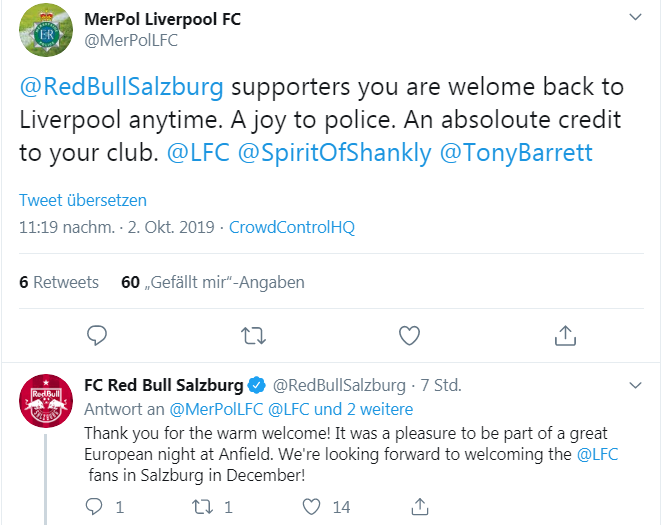669x525 pixels.
Task: Open MerPol Liverpool FC profile picture
Action: [x=46, y=30]
